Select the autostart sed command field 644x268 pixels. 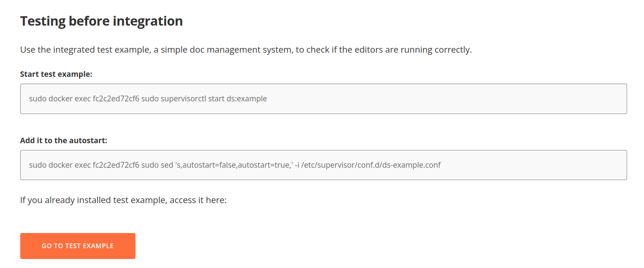(x=323, y=165)
